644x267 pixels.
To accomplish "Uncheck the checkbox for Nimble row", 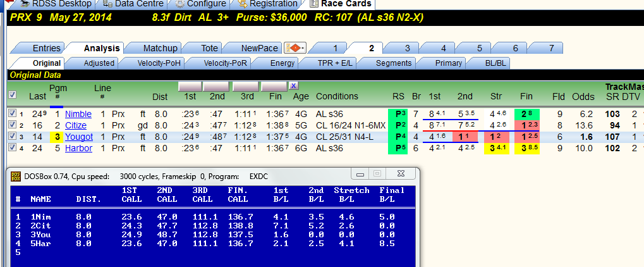I will (12, 113).
